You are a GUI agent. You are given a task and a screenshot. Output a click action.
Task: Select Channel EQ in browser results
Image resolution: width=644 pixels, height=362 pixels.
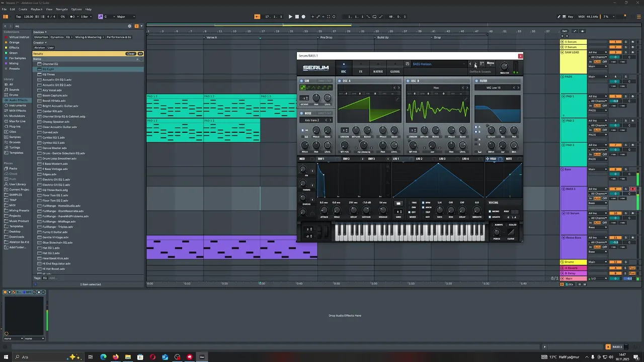pyautogui.click(x=50, y=64)
